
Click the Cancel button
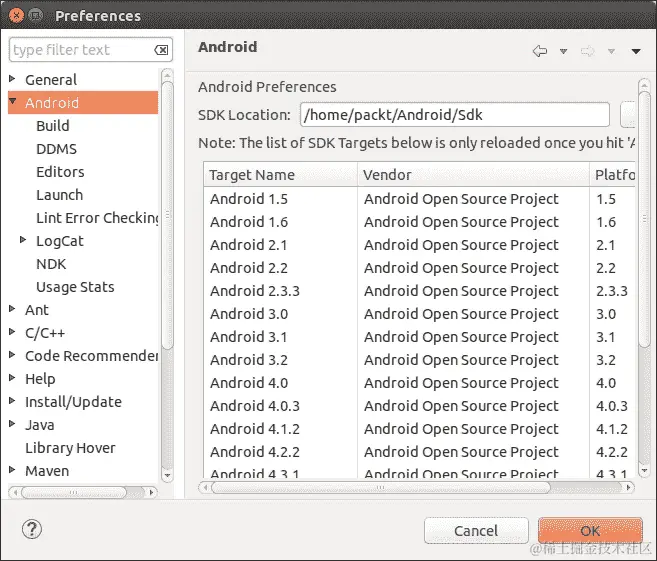coord(476,531)
